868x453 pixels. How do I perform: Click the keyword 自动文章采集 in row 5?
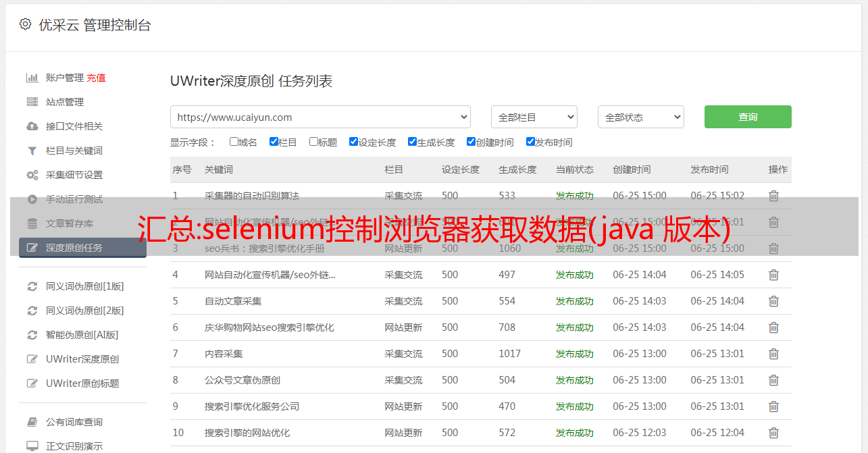tap(233, 301)
